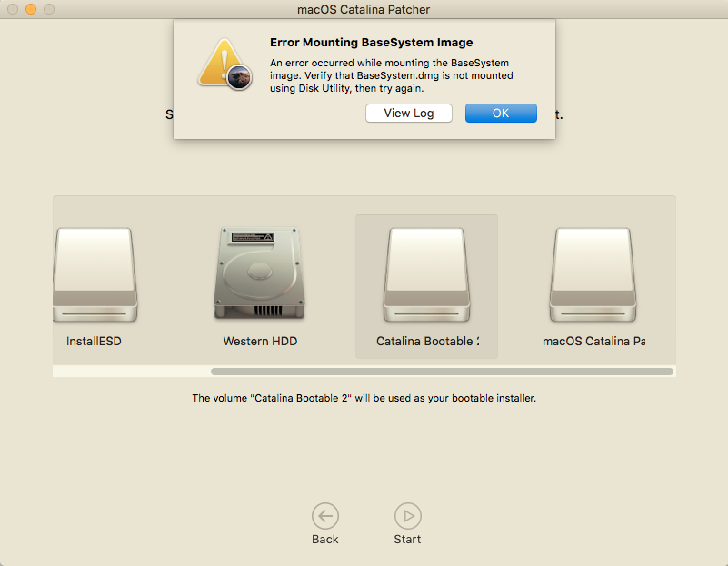Choose the Western HDD hard disk icon

[x=260, y=273]
